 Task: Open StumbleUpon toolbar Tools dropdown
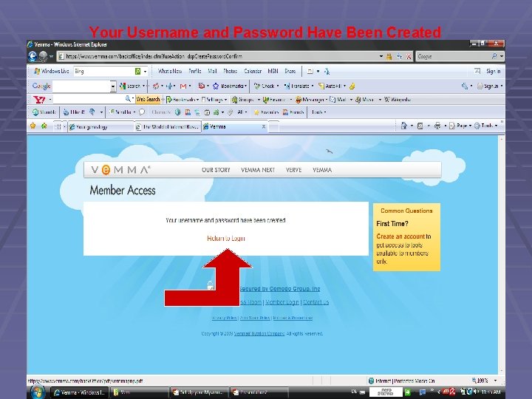(x=318, y=112)
